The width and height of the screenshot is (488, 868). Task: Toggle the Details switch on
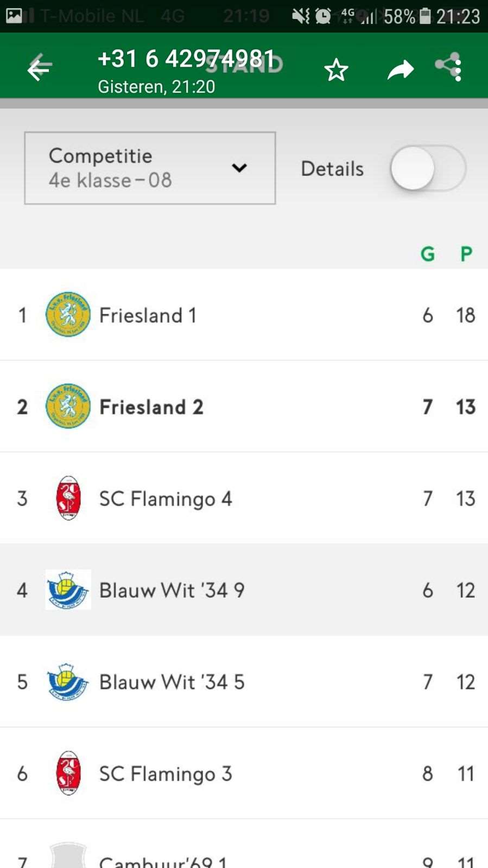tap(428, 168)
